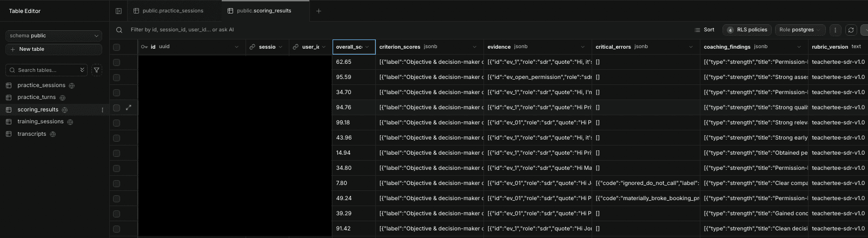Open a new tab with the plus icon

click(319, 11)
